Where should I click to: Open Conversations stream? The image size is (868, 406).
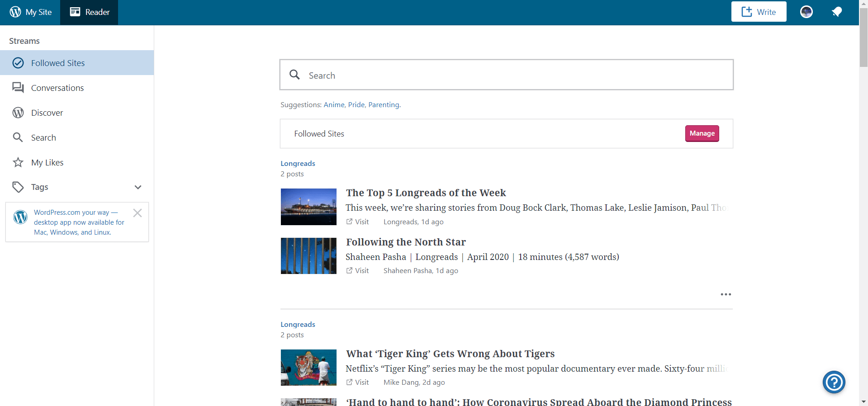coord(77,88)
